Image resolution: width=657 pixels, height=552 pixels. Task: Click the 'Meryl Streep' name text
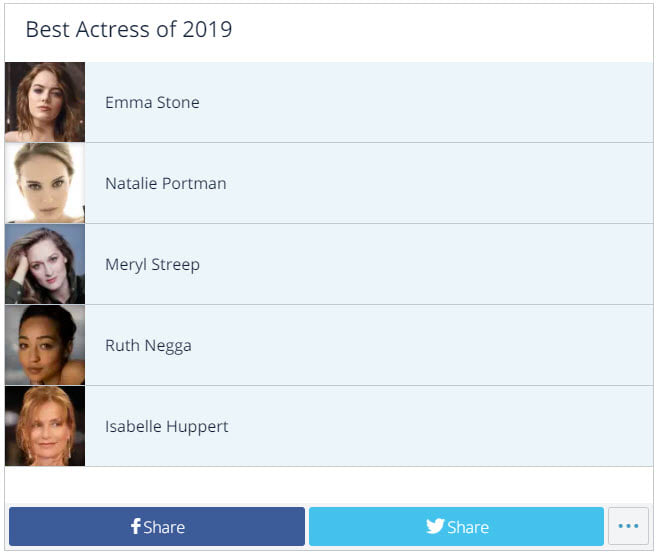(x=153, y=265)
